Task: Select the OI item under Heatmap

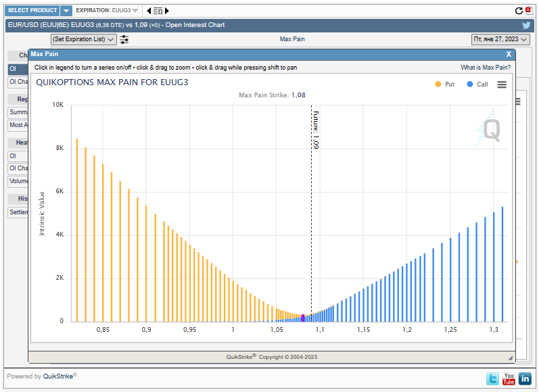Action: tap(18, 156)
